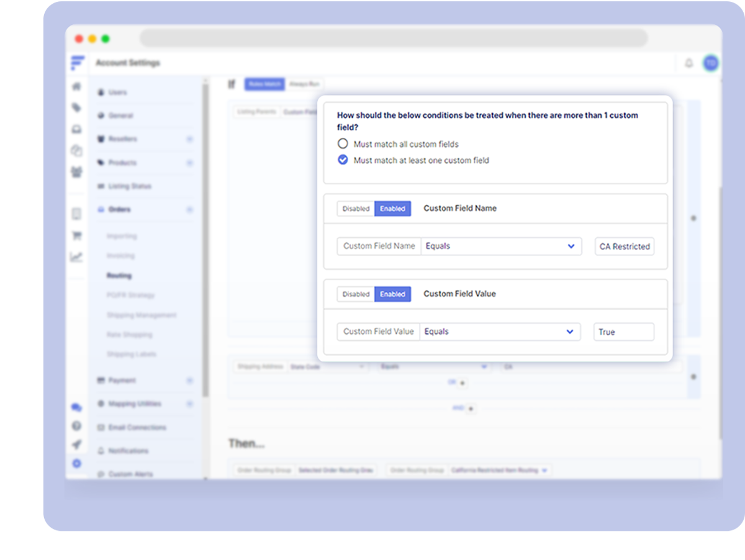Click the notification bell icon
The width and height of the screenshot is (745, 560).
689,63
